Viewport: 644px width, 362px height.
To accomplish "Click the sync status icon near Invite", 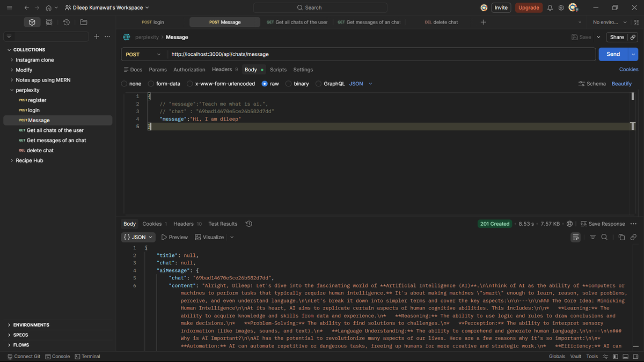I will [x=484, y=8].
